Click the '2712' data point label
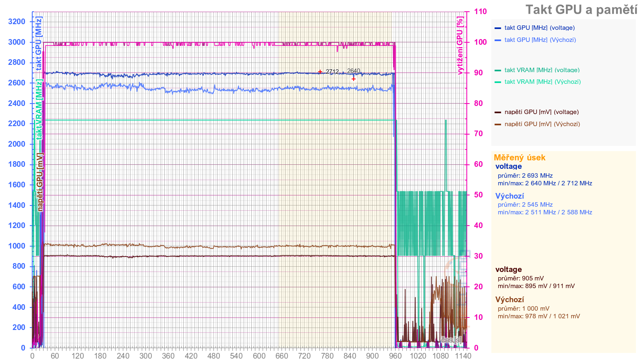 coord(332,71)
